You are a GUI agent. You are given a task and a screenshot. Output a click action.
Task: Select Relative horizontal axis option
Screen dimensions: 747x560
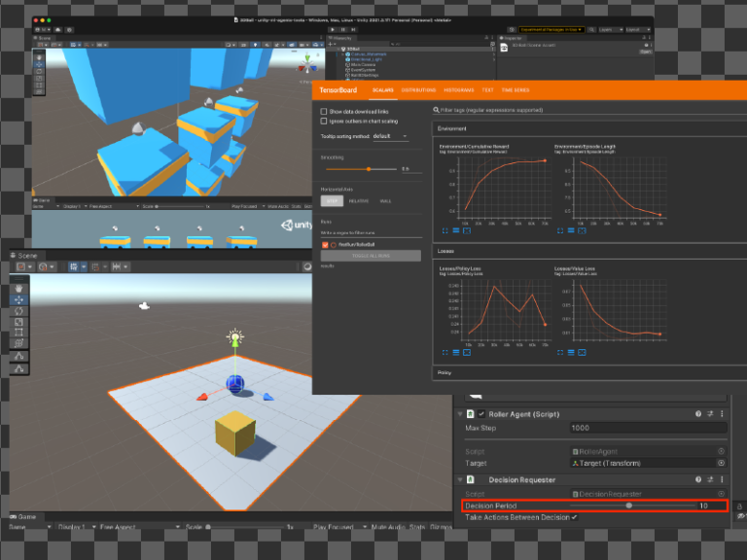359,200
